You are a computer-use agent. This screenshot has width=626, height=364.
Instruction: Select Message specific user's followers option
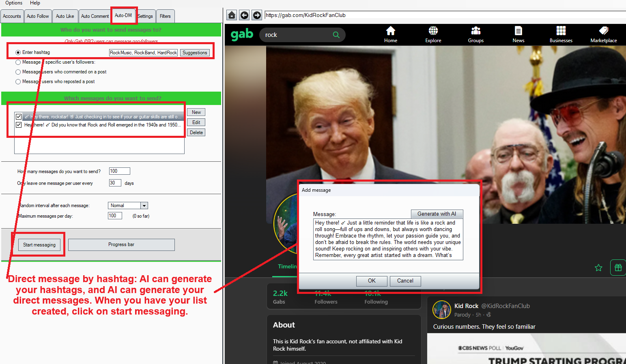pyautogui.click(x=18, y=62)
